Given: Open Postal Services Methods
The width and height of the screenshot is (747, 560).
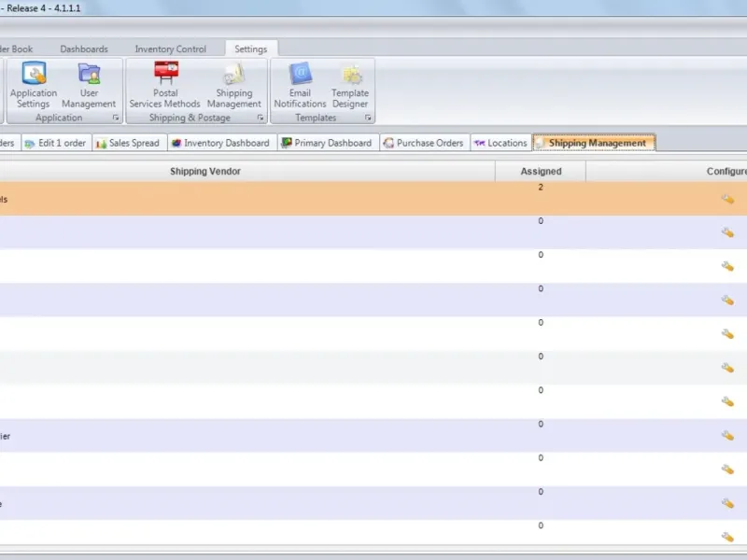Looking at the screenshot, I should [165, 85].
